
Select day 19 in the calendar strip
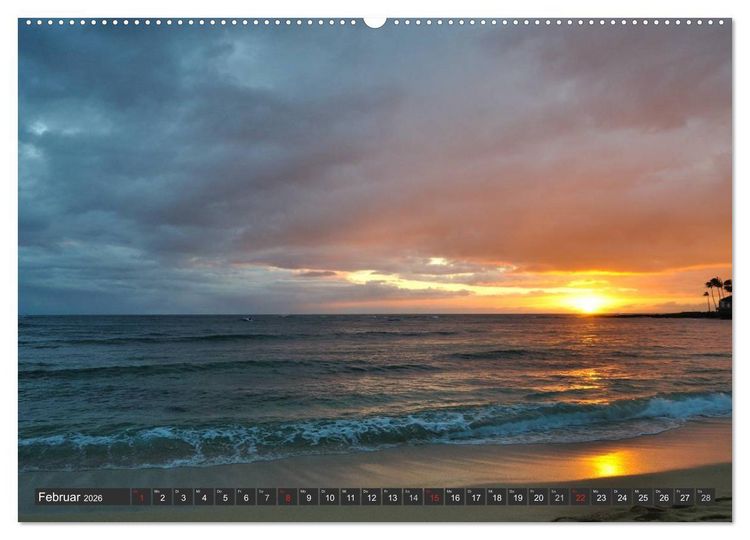[x=518, y=497]
